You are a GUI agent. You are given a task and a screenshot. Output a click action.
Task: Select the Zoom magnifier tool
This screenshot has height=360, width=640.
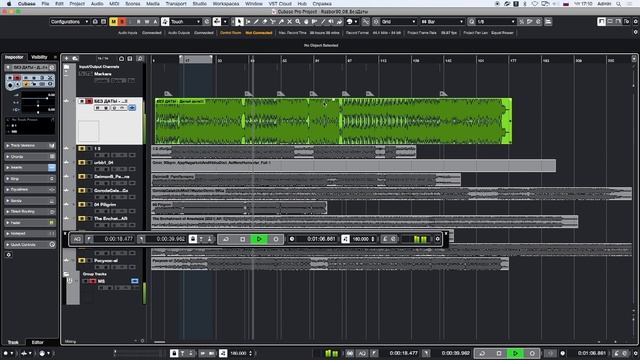pos(298,22)
